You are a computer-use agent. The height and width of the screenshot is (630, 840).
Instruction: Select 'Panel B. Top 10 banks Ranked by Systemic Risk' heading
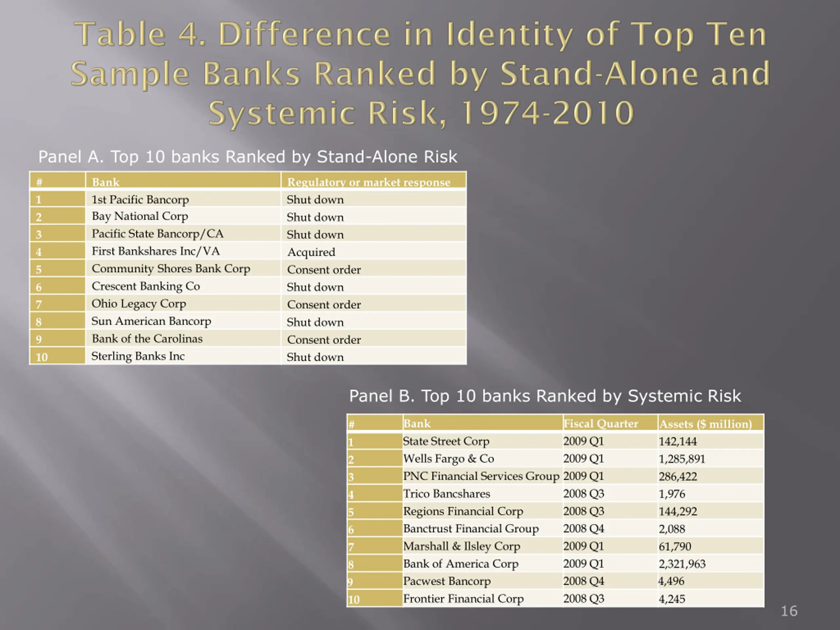pos(545,396)
